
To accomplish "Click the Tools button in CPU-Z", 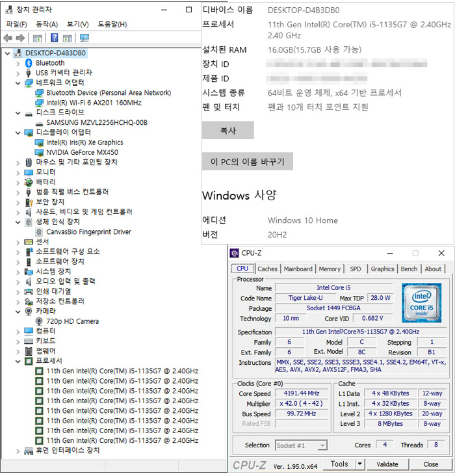I will pos(339,464).
